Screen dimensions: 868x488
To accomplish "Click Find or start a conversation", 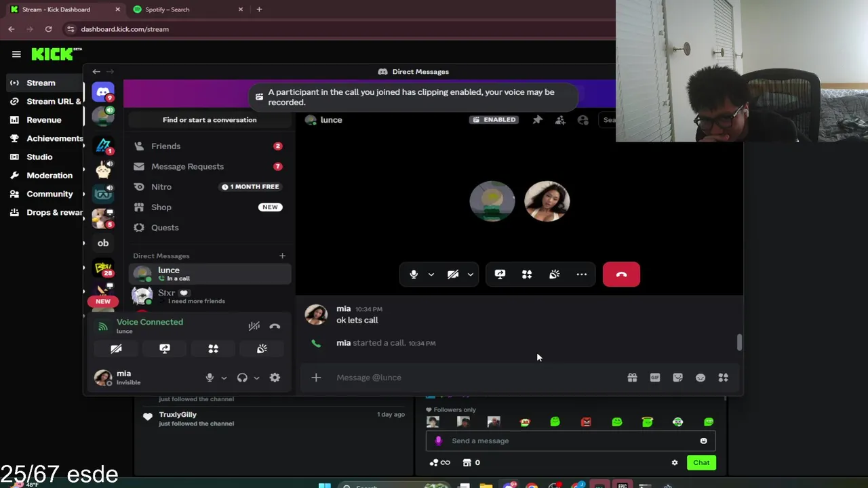I will pos(210,120).
